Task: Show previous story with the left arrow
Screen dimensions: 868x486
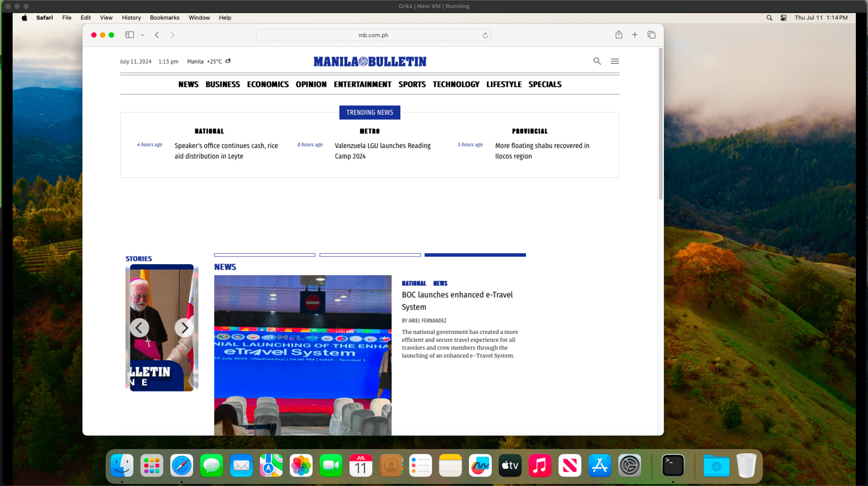Action: coord(140,328)
